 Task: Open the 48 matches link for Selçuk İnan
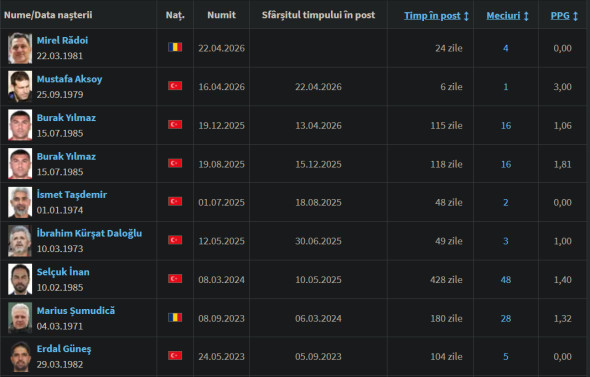pyautogui.click(x=506, y=280)
